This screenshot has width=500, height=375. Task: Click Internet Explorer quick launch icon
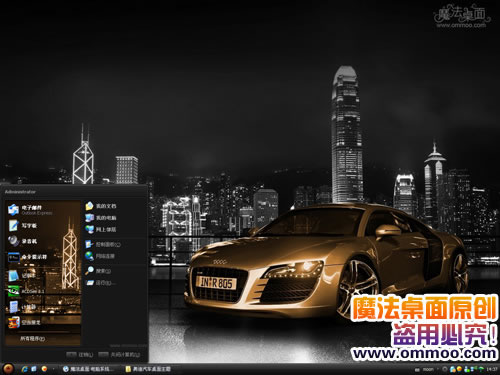[x=24, y=369]
